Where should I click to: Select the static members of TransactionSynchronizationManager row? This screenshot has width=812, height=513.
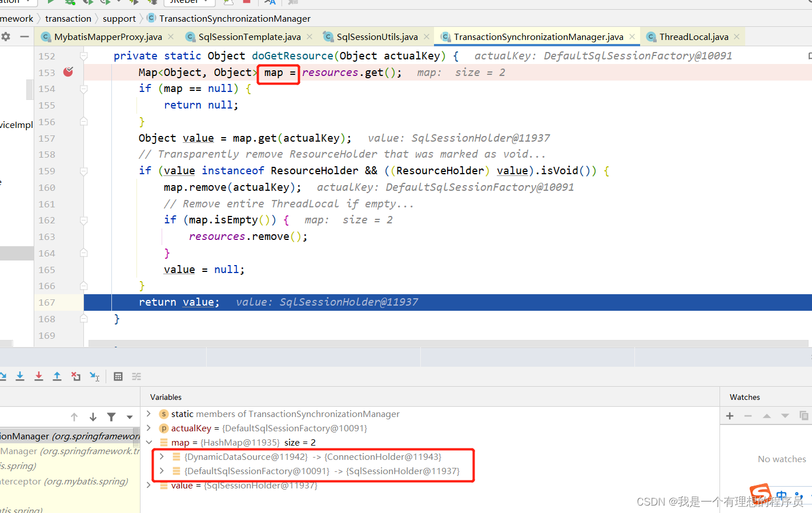pos(430,414)
